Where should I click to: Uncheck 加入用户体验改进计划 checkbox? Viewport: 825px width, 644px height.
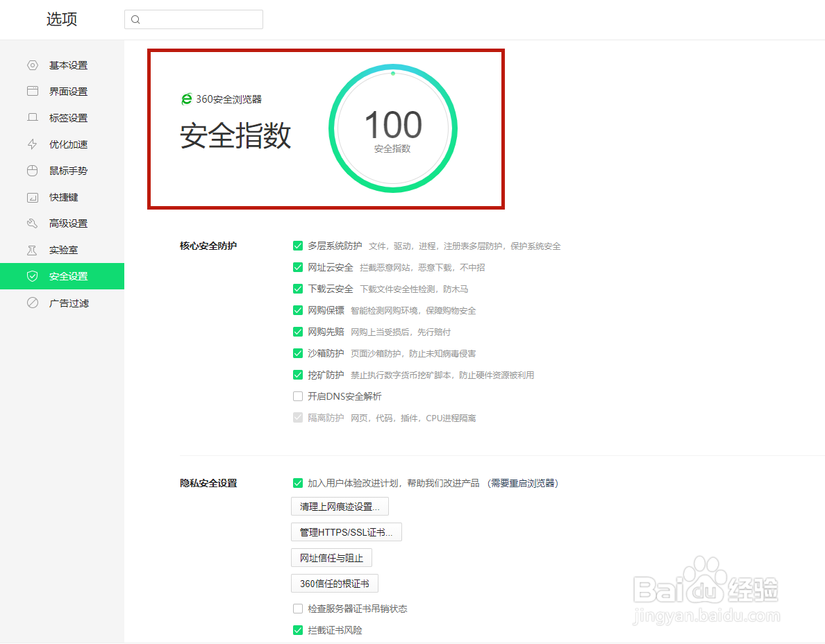click(298, 482)
